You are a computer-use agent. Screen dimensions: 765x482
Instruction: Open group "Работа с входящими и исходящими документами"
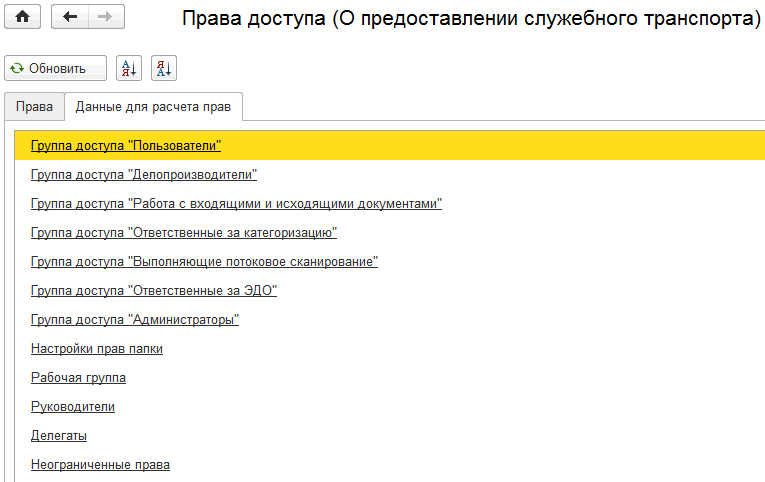tap(236, 203)
